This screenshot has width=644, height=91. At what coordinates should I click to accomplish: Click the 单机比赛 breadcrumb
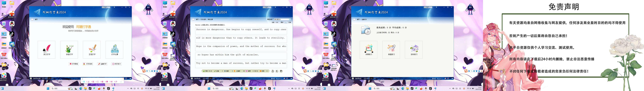point(210,19)
